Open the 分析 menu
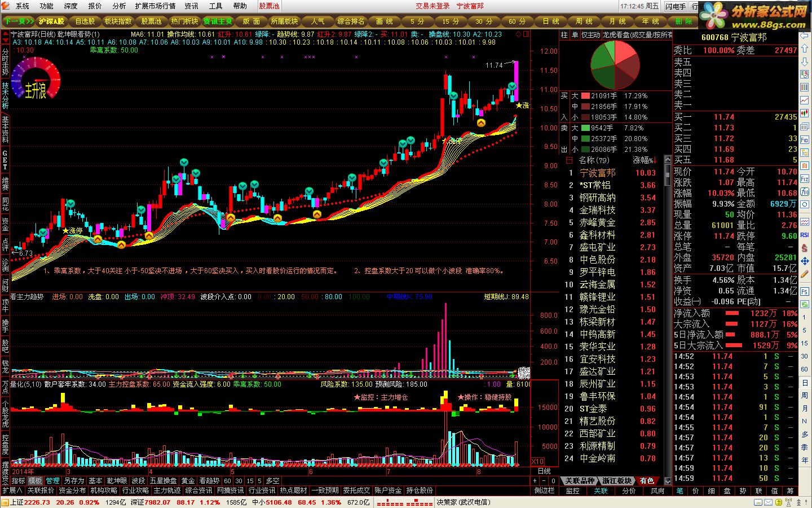 pos(119,6)
